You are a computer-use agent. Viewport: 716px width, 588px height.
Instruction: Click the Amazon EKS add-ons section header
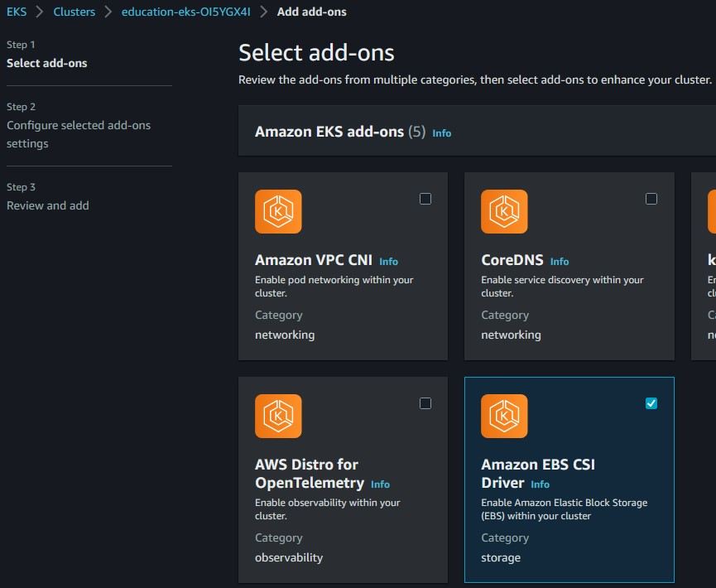point(329,132)
